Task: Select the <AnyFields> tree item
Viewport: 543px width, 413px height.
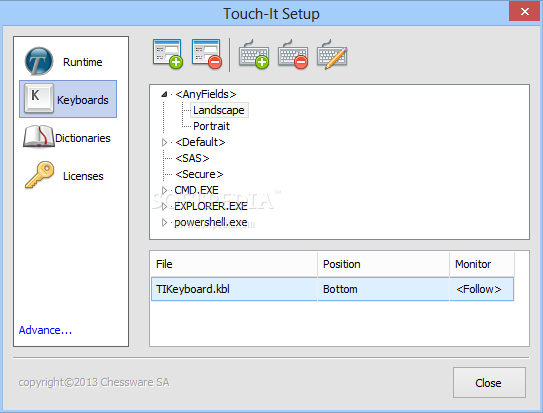Action: pyautogui.click(x=206, y=94)
